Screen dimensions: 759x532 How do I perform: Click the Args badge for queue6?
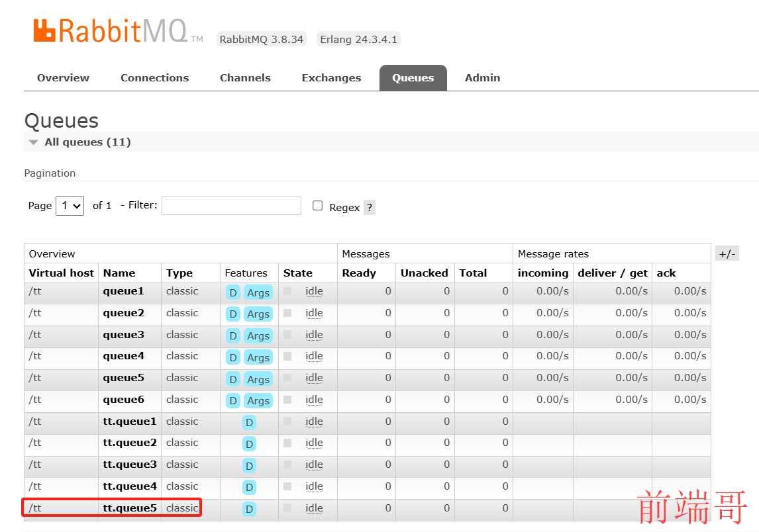pos(258,400)
